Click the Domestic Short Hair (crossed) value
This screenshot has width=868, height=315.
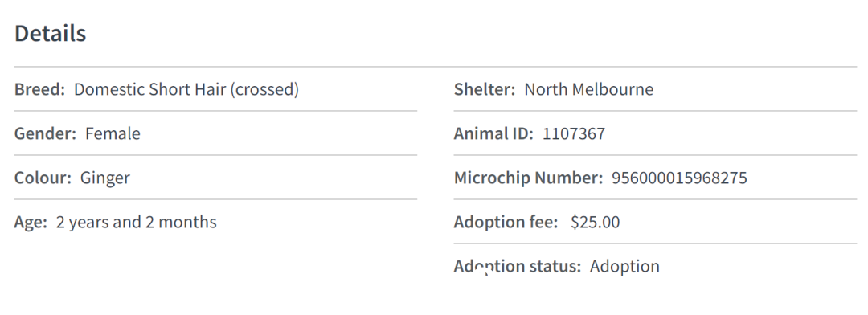pyautogui.click(x=186, y=90)
